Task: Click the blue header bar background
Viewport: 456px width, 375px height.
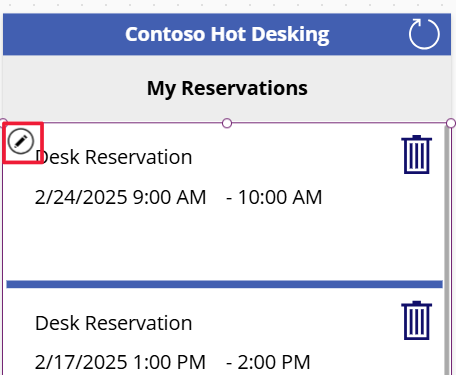Action: coord(67,34)
